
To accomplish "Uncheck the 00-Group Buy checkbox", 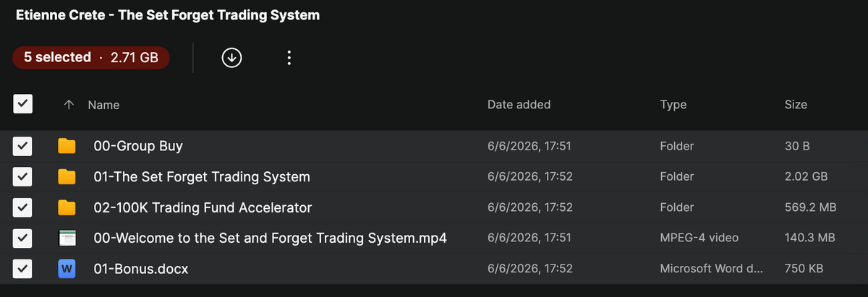I will point(23,146).
